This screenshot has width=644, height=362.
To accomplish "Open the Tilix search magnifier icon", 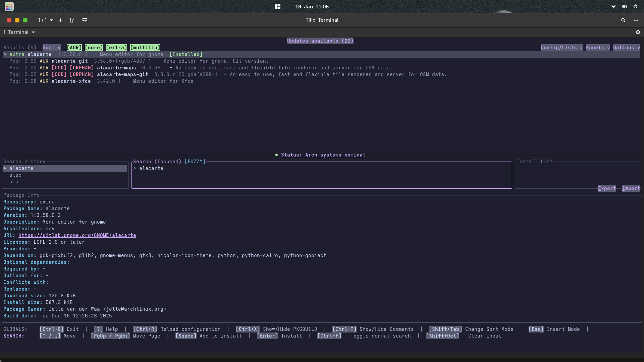I will click(x=623, y=20).
